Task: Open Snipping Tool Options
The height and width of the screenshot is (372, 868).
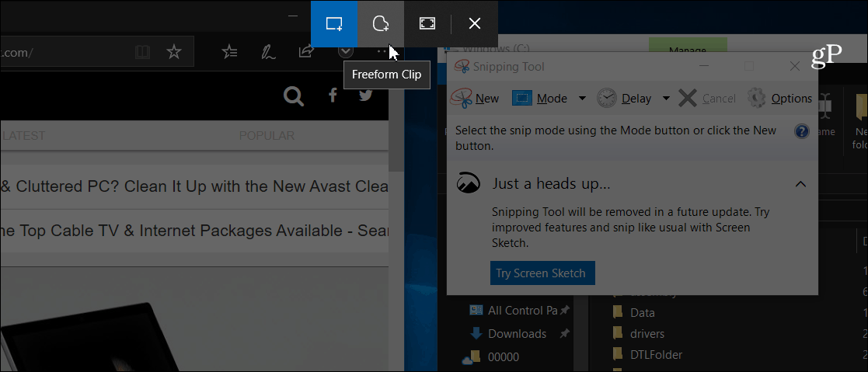Action: click(x=779, y=99)
